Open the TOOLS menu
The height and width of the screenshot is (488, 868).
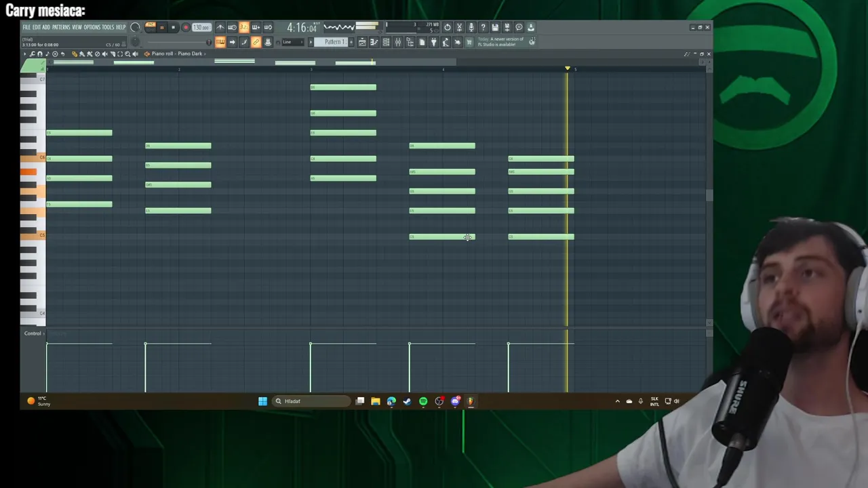(x=108, y=27)
